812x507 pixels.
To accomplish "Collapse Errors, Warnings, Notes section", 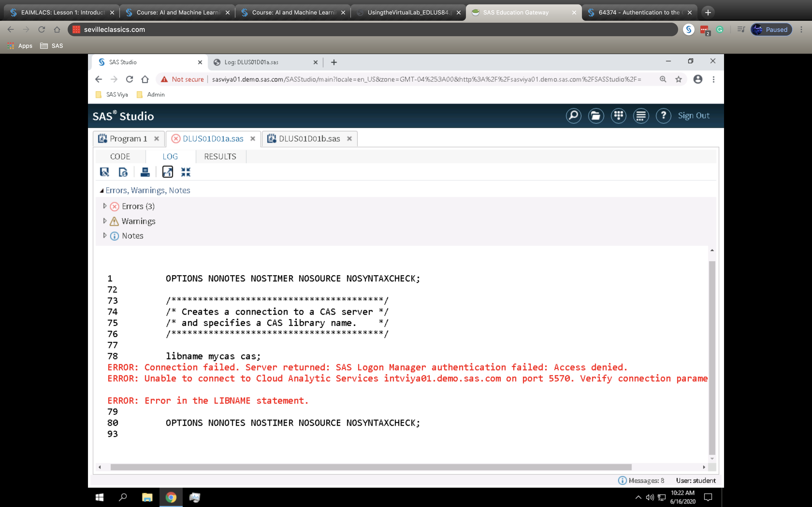I will point(101,190).
